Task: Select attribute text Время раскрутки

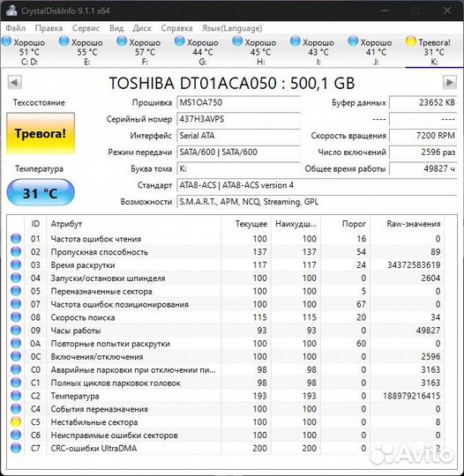Action: pos(83,265)
